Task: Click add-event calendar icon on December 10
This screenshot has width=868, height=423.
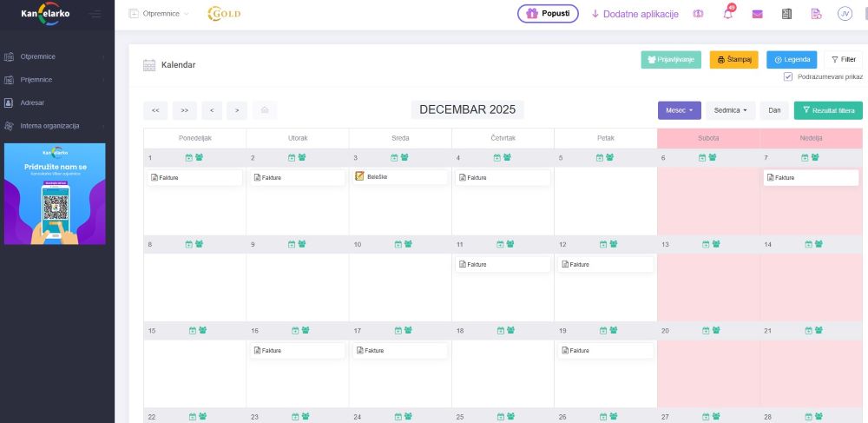Action: 398,244
